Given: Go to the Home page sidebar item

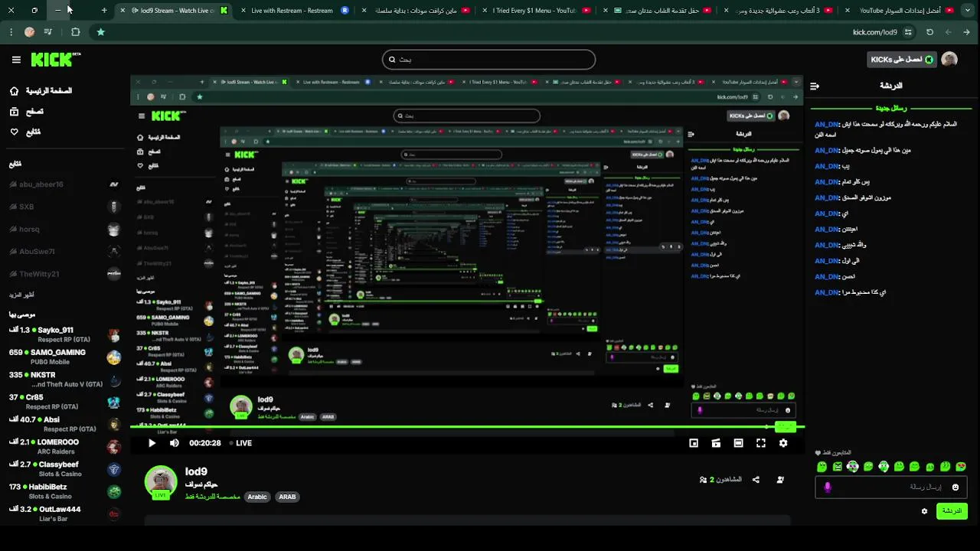Looking at the screenshot, I should point(42,91).
